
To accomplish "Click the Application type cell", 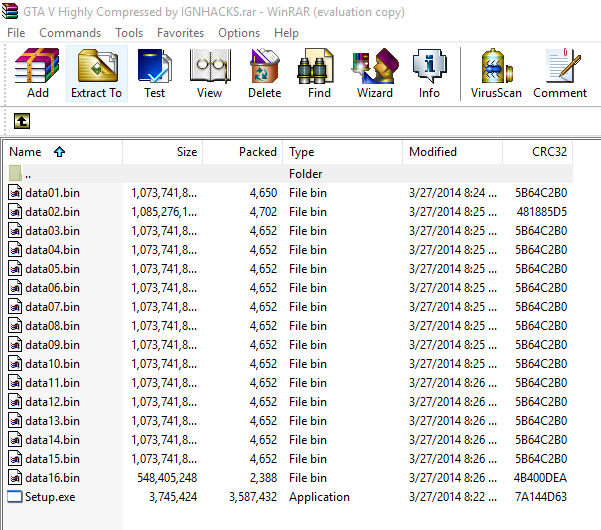I will coord(319,497).
